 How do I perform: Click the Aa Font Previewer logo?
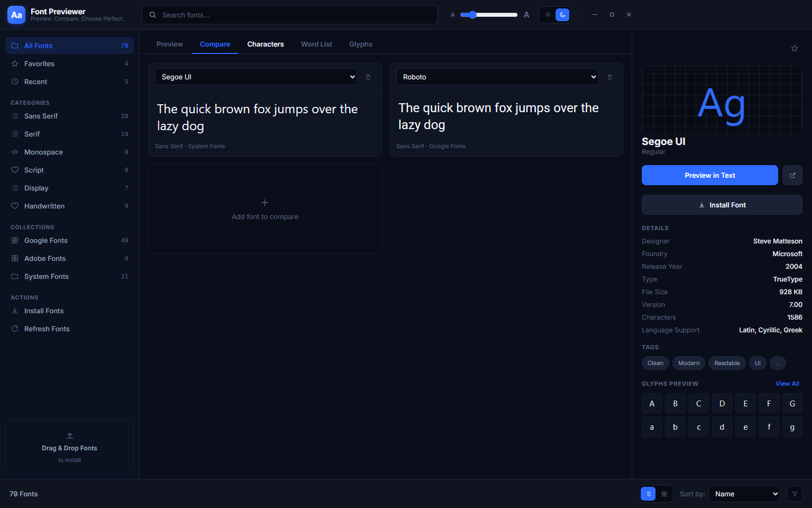[x=16, y=15]
